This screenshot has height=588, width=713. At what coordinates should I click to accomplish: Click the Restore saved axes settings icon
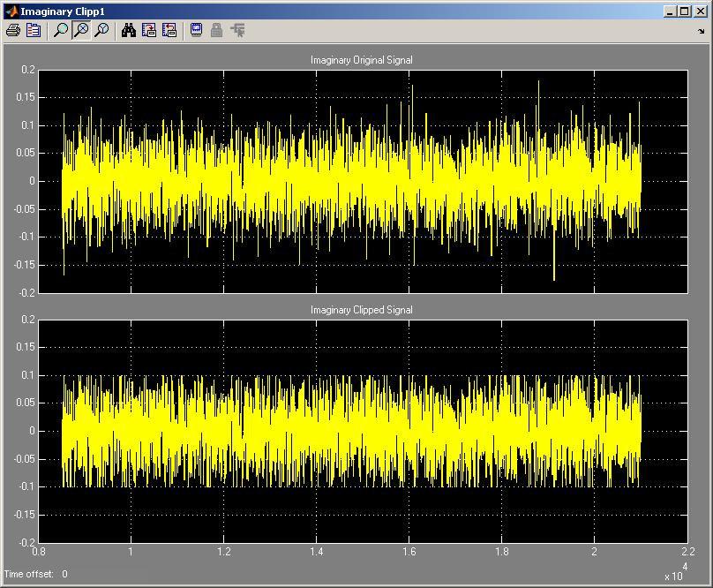click(x=169, y=31)
